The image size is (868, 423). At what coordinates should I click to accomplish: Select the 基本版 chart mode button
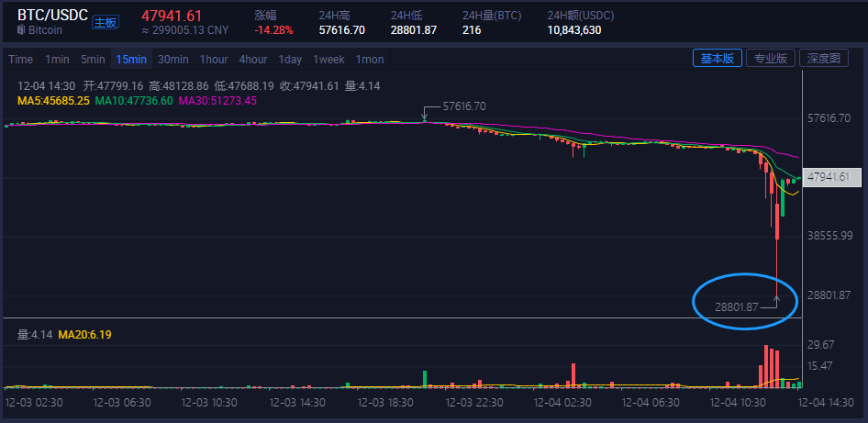(717, 58)
